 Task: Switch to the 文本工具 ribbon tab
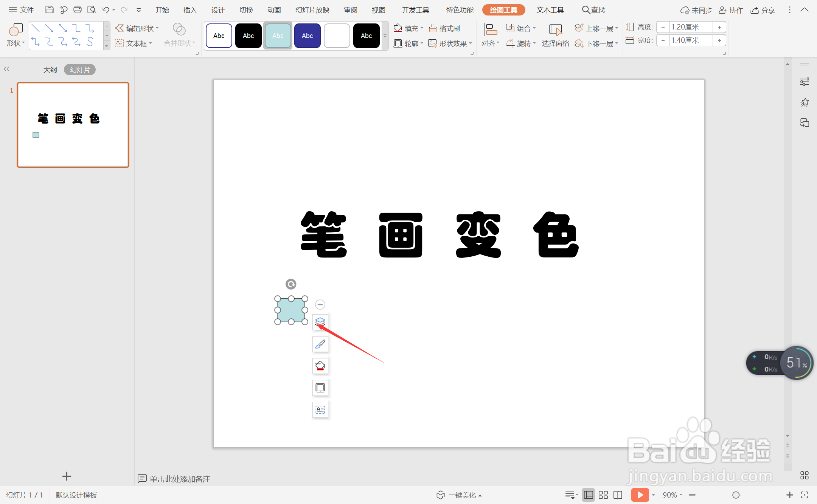point(550,9)
